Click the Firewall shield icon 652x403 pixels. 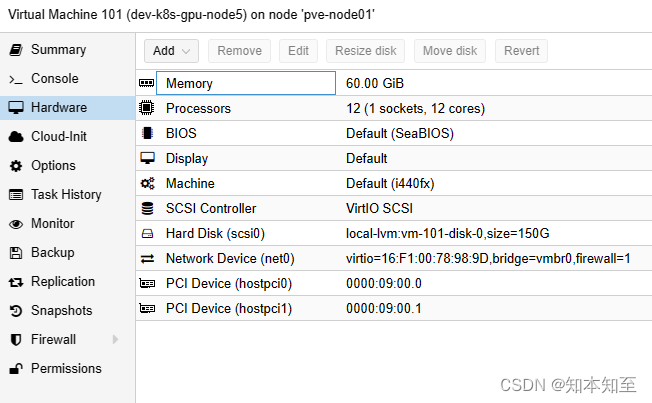click(15, 340)
